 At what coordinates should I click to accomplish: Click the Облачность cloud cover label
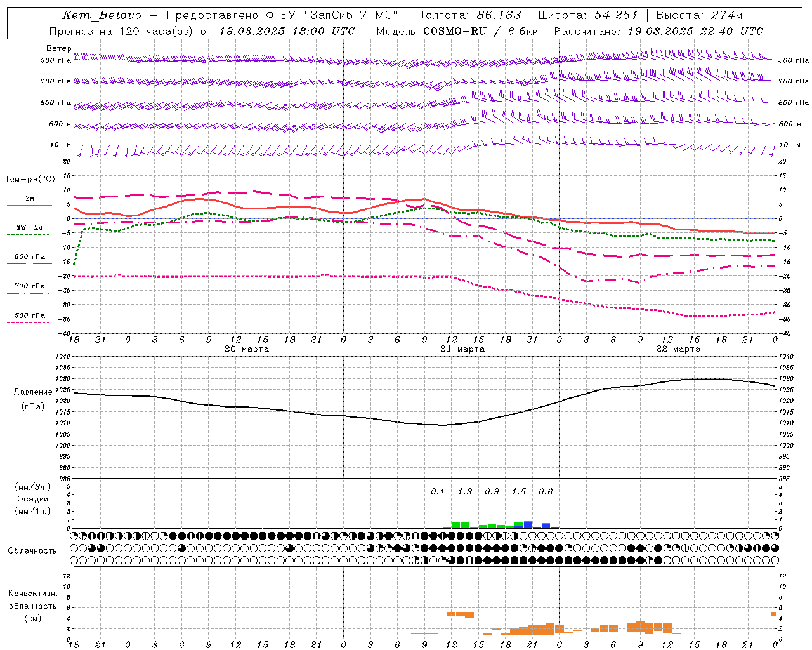32,551
